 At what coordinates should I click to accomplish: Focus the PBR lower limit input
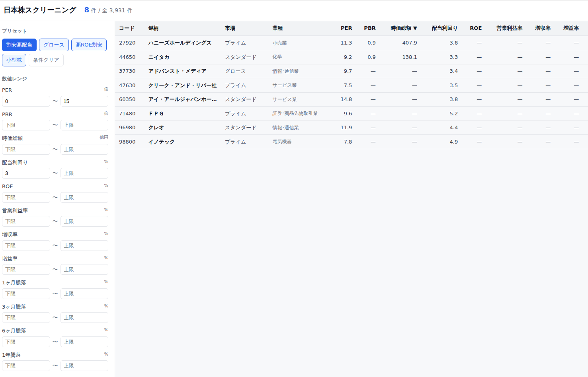26,125
